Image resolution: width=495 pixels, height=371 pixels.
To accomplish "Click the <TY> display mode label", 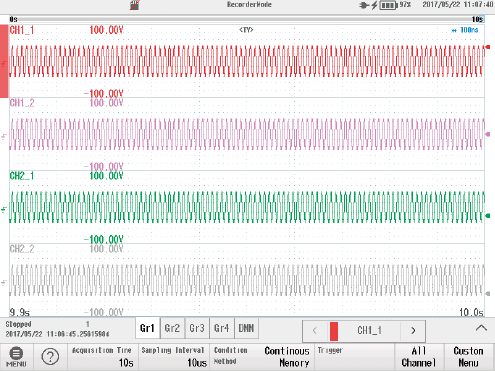I will 246,30.
